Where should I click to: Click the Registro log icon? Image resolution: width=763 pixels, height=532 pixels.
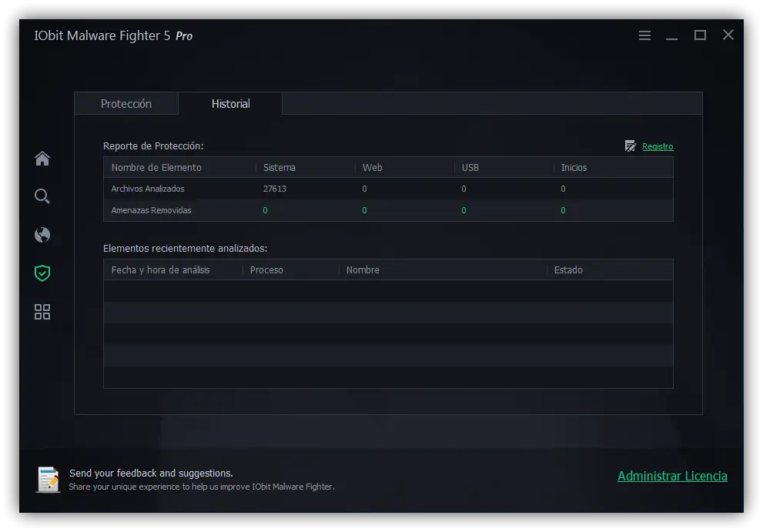[x=631, y=146]
